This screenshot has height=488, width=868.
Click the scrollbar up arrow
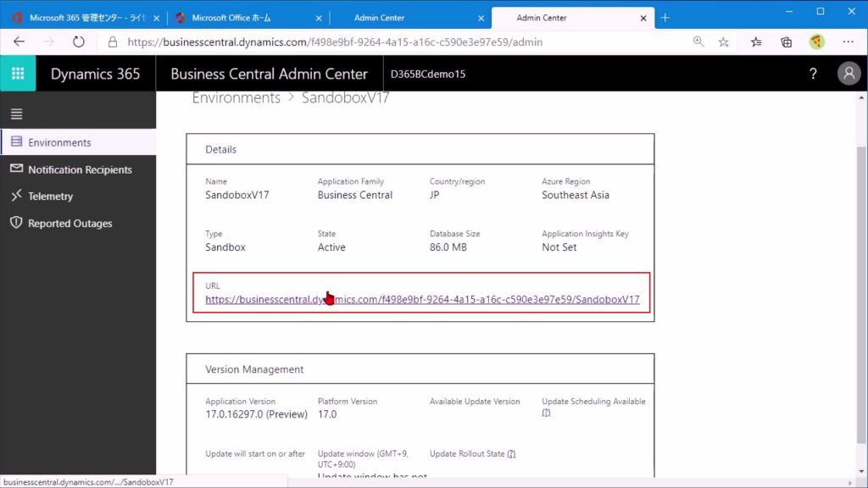click(x=861, y=97)
